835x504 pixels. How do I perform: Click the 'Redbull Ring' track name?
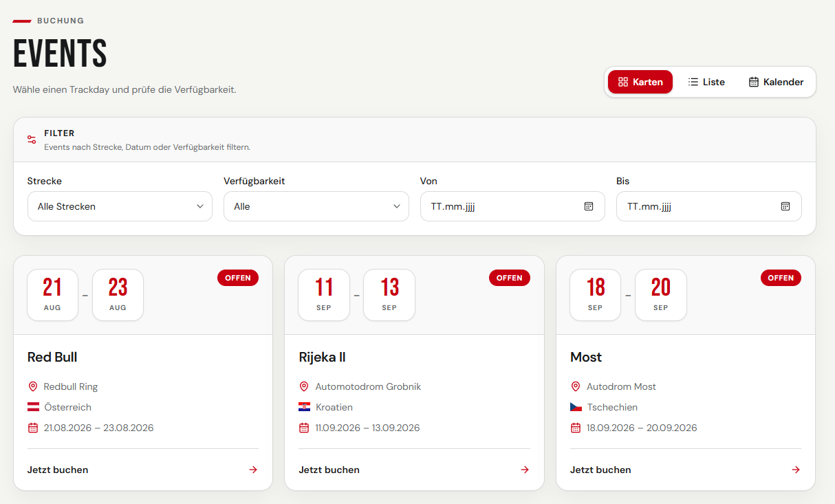pos(71,386)
